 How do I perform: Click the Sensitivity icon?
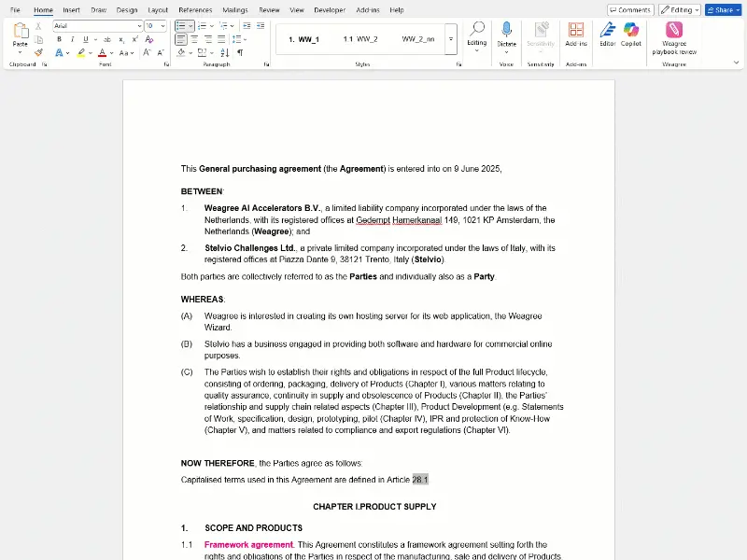[x=541, y=30]
